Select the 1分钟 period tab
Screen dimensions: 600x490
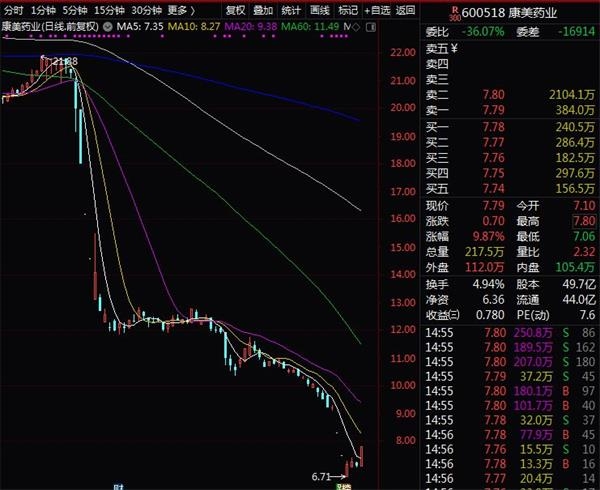point(43,10)
